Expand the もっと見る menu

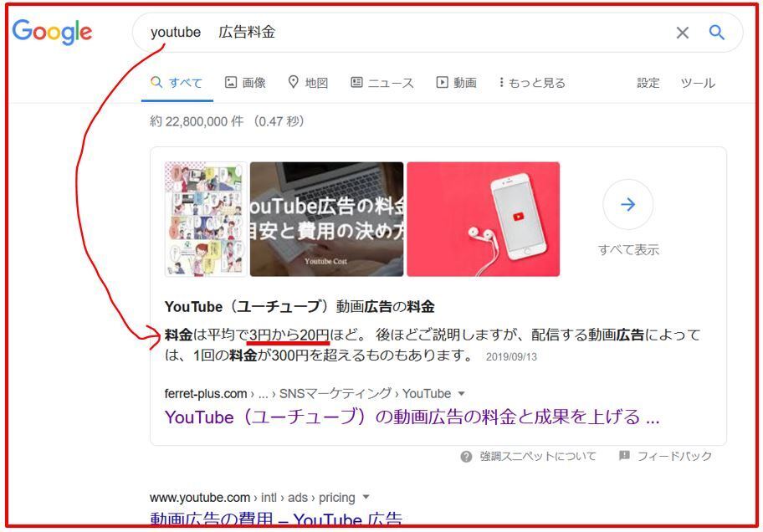pyautogui.click(x=532, y=83)
